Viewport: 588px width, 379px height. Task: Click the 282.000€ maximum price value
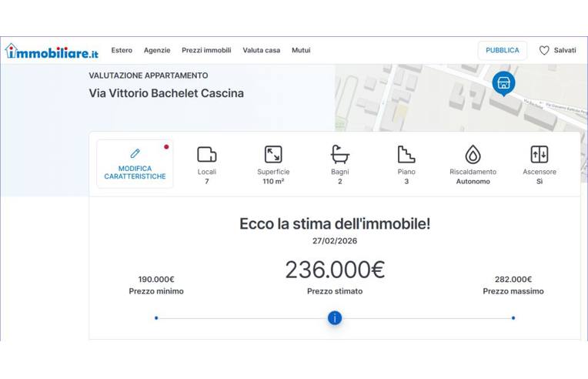[x=513, y=279]
